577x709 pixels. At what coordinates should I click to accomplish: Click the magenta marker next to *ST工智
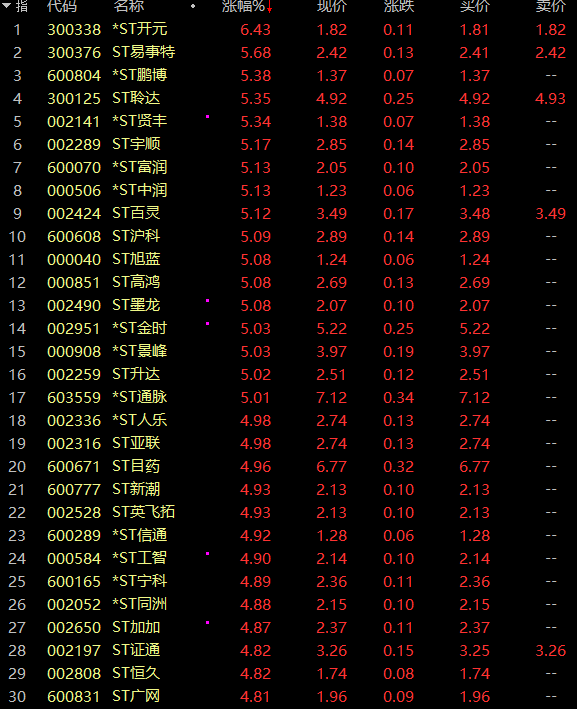208,553
